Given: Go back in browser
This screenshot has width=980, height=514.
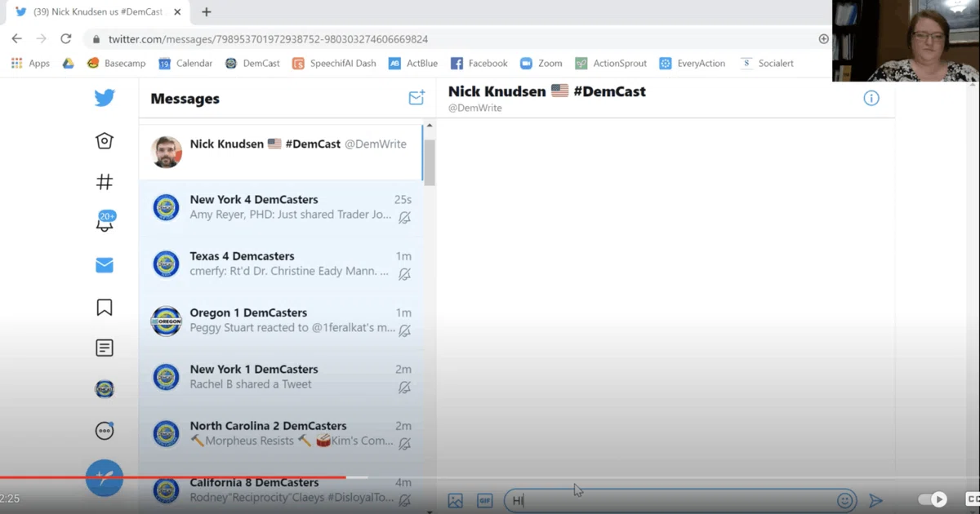Looking at the screenshot, I should (x=16, y=38).
